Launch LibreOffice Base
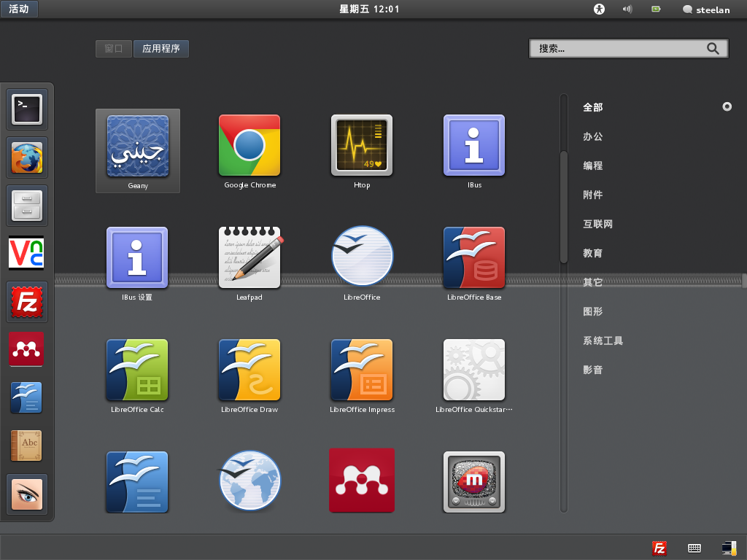 474,263
